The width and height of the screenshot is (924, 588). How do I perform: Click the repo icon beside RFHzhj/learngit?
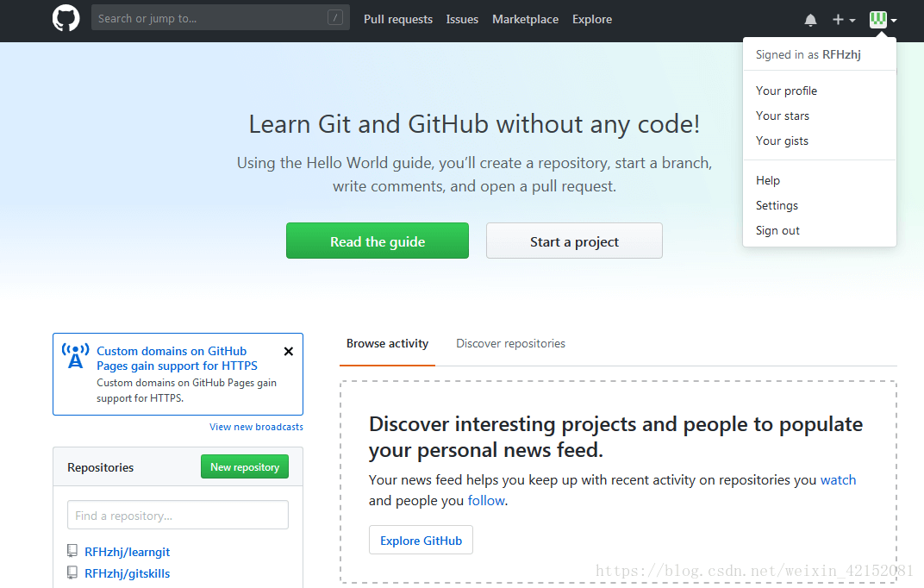click(x=72, y=551)
